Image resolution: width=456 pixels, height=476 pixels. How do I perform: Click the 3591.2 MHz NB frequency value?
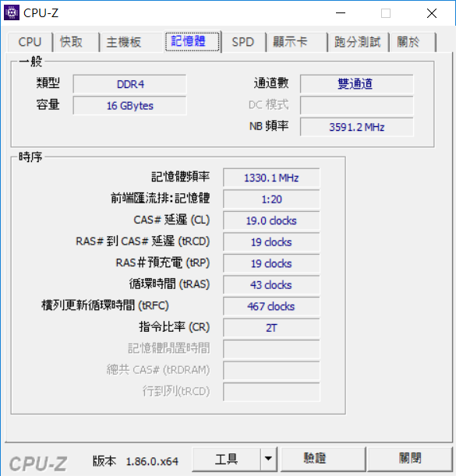pyautogui.click(x=357, y=127)
